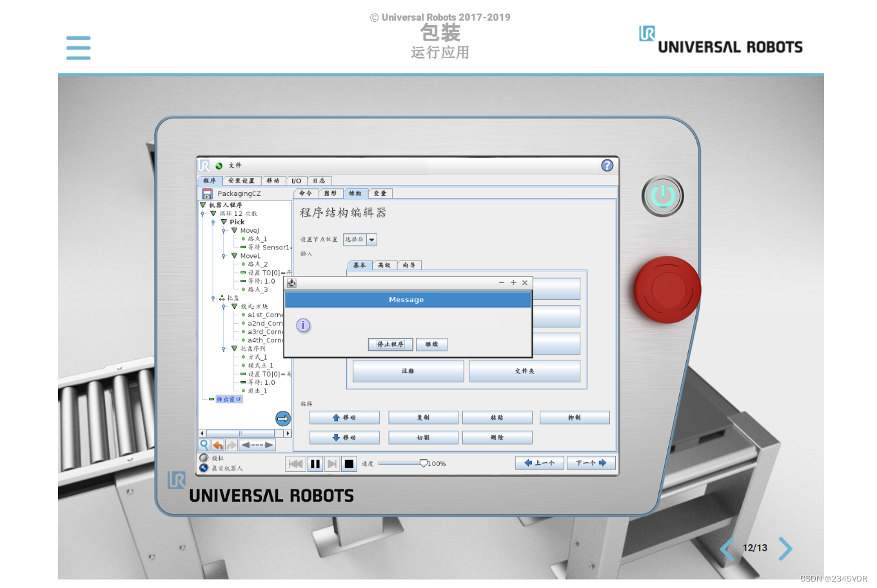This screenshot has height=588, width=877.
Task: Open the 文件 file menu
Action: tap(235, 166)
